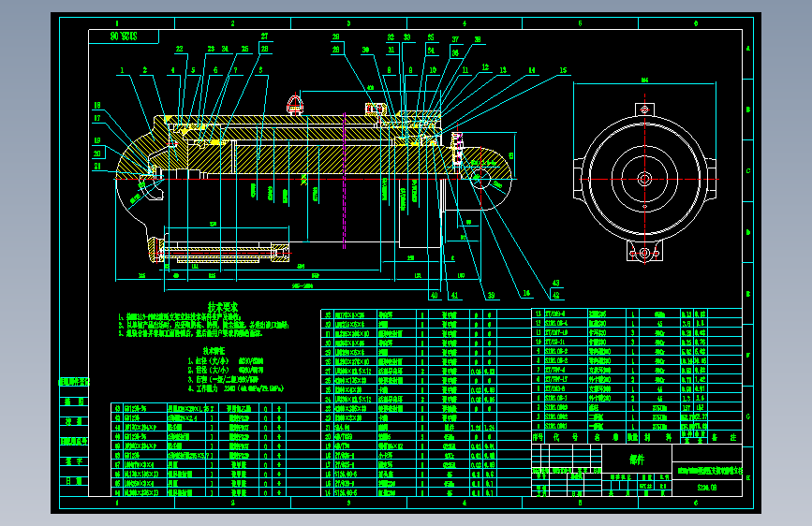Click callout balloon number 14
812x526 pixels.
[532, 70]
